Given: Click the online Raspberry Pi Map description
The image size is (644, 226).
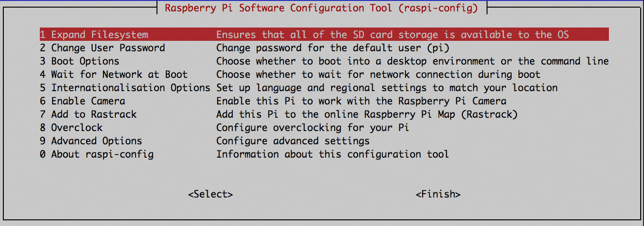Looking at the screenshot, I should click(367, 114).
